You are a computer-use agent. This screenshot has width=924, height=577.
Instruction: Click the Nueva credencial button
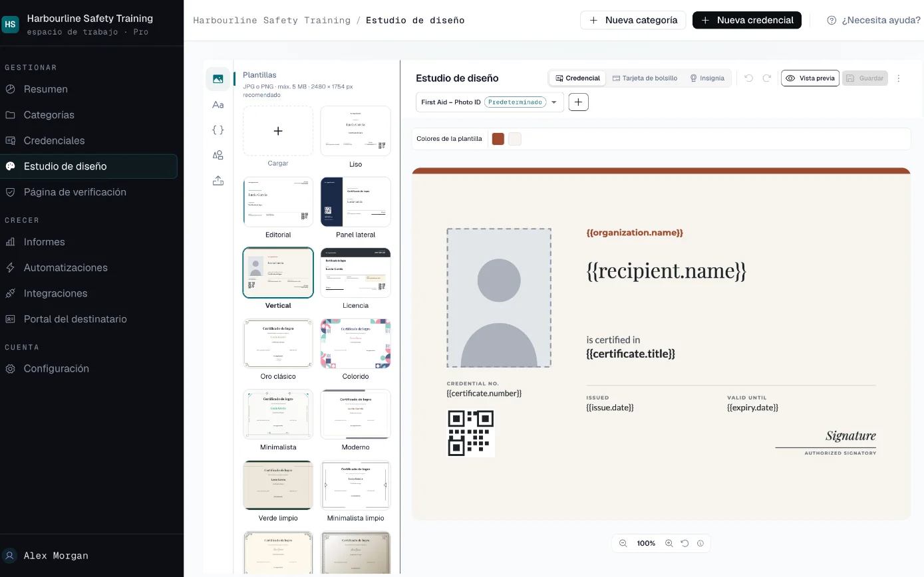pos(747,21)
